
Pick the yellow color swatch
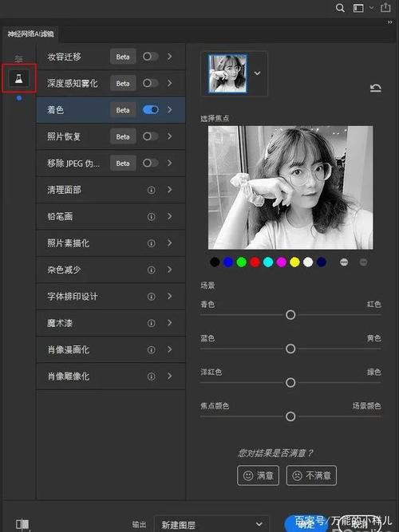294,262
